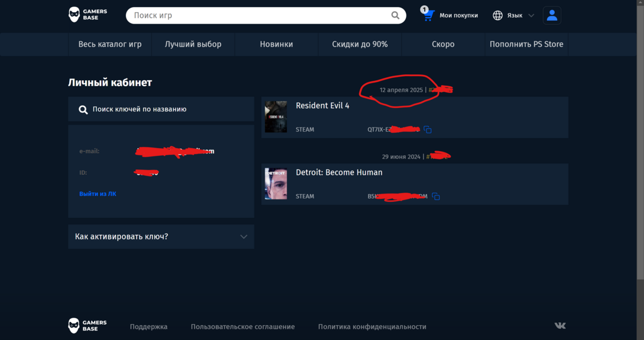Screen dimensions: 644x340
Task: Click the '29 июня 2024' date
Action: coord(401,156)
